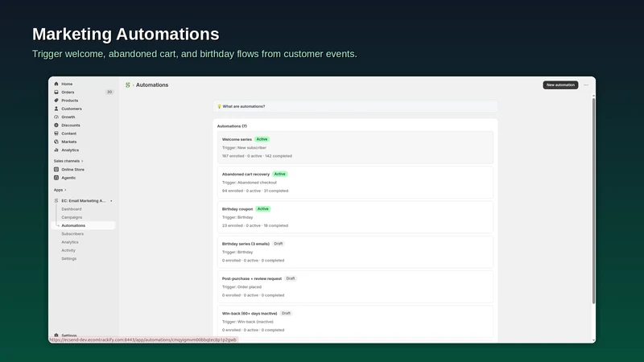Screen dimensions: 644x362
Task: Click the Orders count badge 30
Action: (109, 92)
